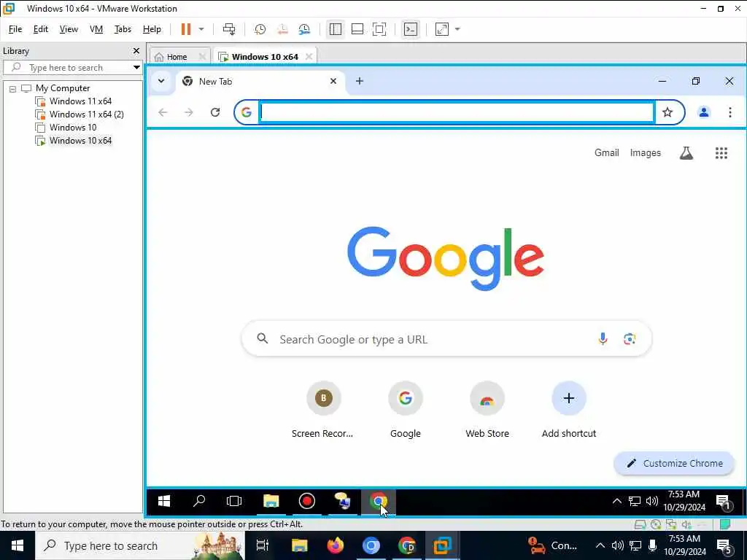747x560 pixels.
Task: Search by image with Google Lens icon
Action: pyautogui.click(x=630, y=338)
